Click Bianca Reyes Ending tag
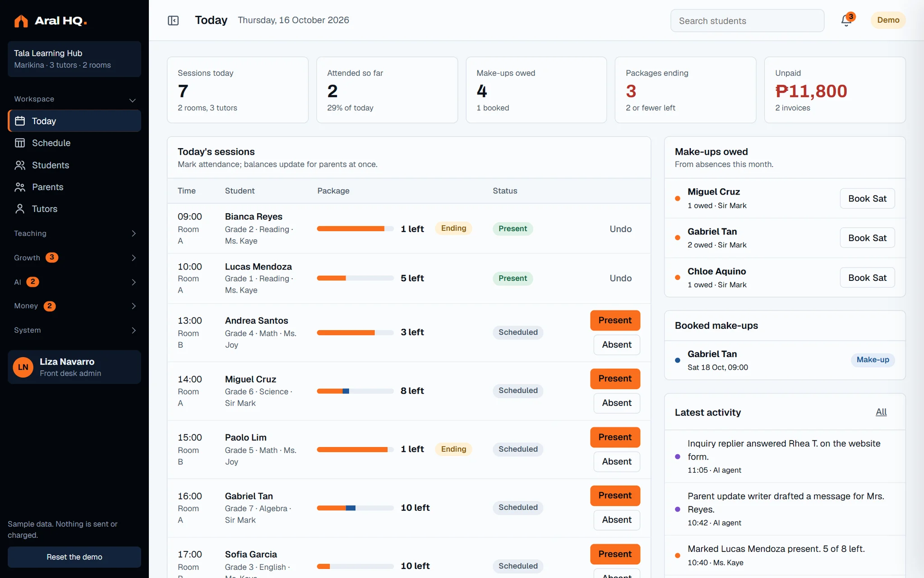This screenshot has width=924, height=578. tap(453, 228)
